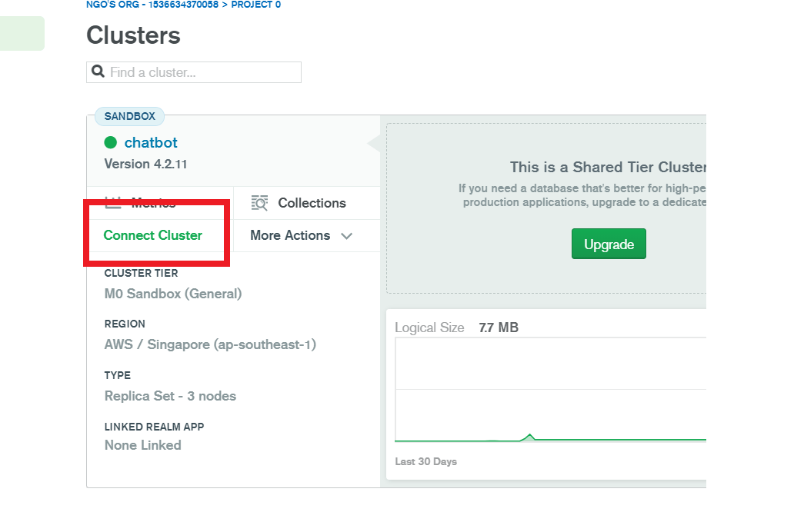Click the None Linked realm app text
794x532 pixels.
[x=143, y=445]
